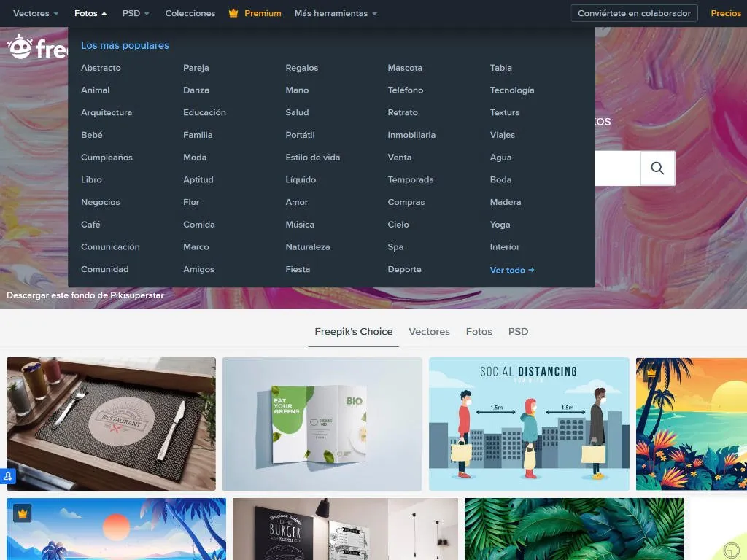This screenshot has width=747, height=560.
Task: Open the restaurant placemat mockup thumbnail
Action: pos(111,424)
